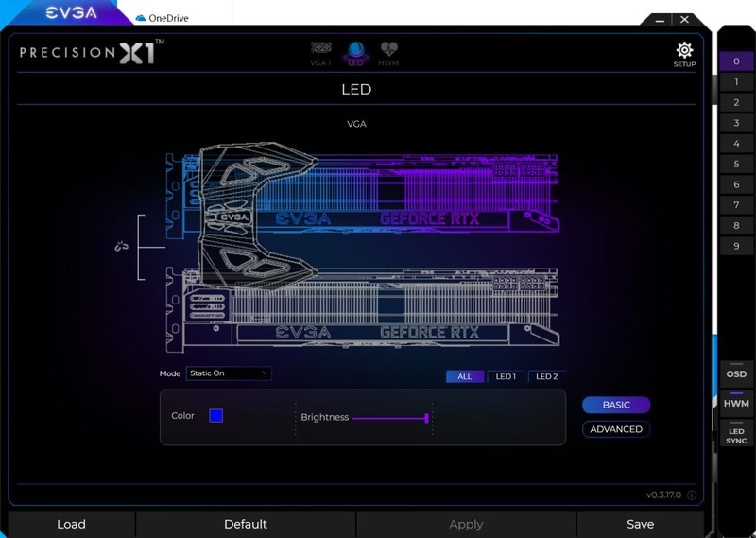
Task: Click the version info icon
Action: tap(692, 495)
